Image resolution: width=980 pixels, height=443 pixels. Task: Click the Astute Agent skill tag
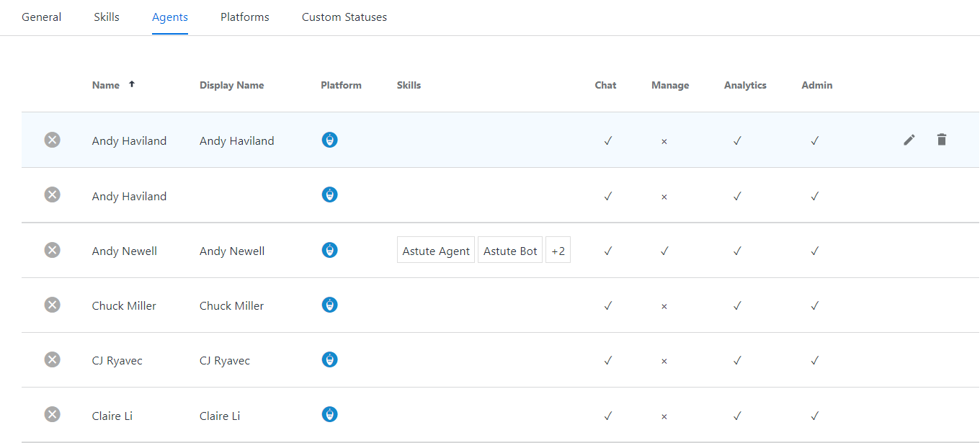point(435,251)
